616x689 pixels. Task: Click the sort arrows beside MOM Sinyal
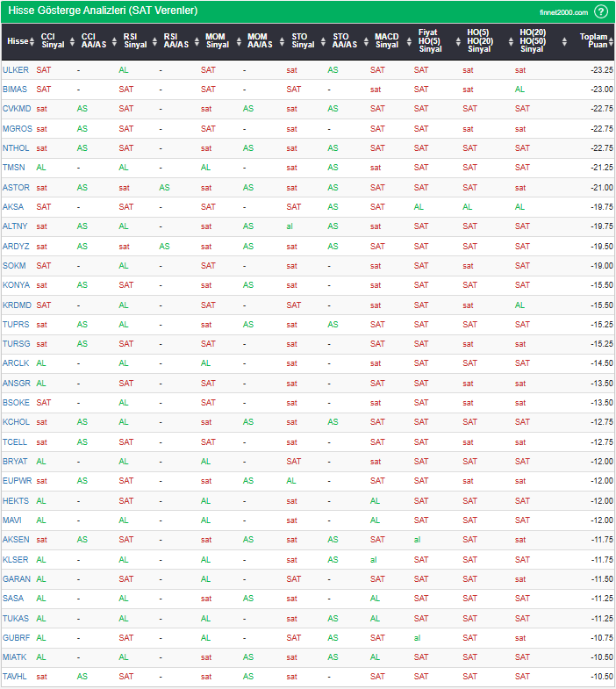[239, 41]
